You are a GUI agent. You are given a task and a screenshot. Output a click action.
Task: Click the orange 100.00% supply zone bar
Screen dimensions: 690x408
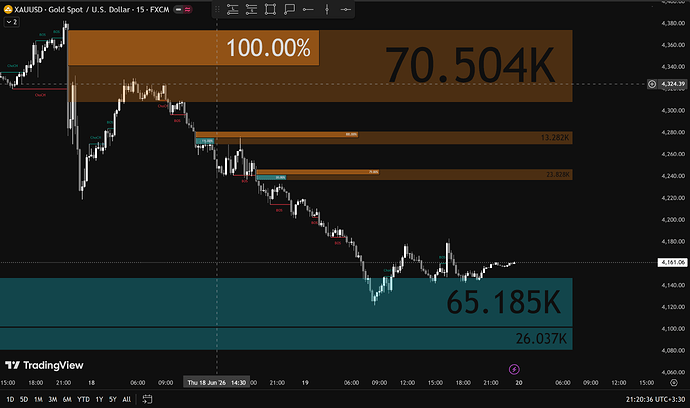point(193,48)
